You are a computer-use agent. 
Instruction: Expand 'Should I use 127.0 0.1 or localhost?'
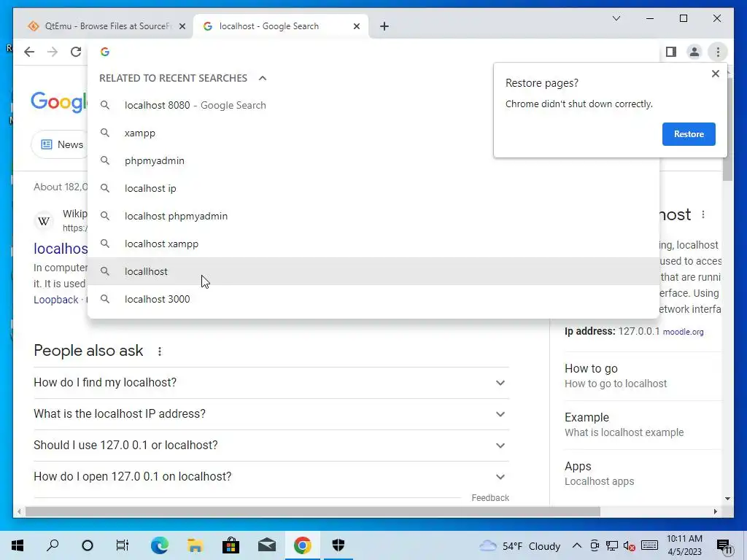pyautogui.click(x=271, y=446)
